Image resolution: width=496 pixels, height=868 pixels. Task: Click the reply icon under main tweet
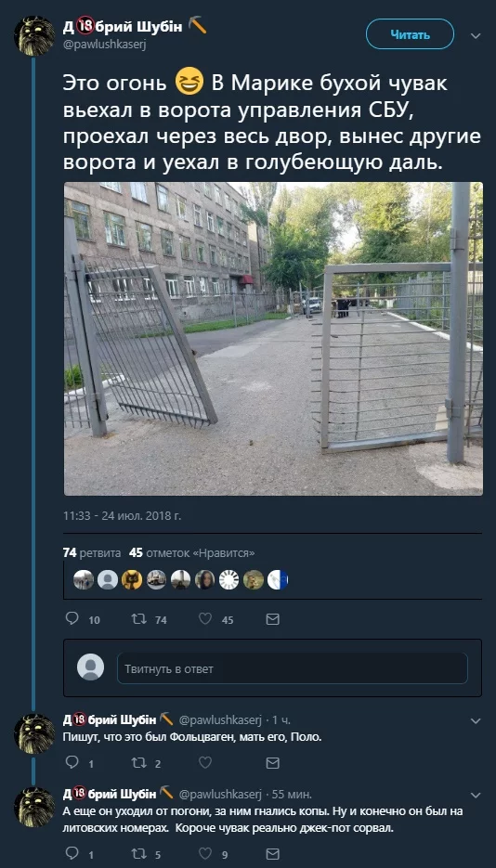click(72, 618)
